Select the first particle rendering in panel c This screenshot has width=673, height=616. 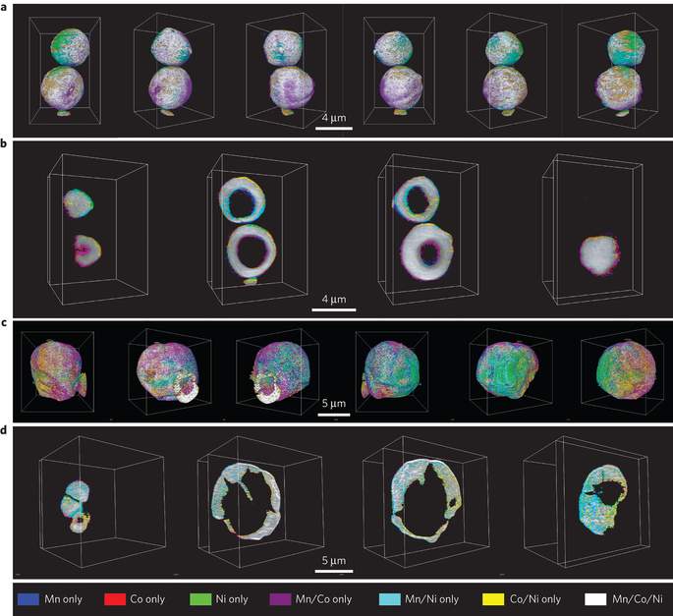58,371
